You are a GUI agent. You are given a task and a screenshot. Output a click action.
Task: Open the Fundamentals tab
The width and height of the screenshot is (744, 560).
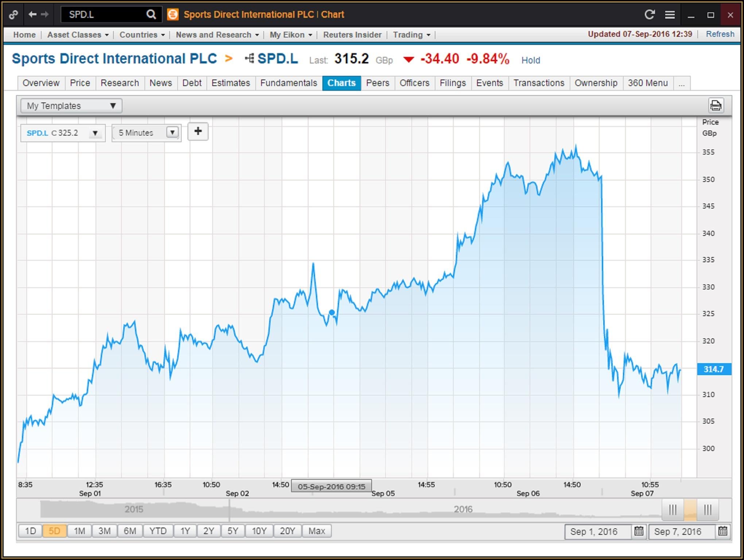[288, 83]
